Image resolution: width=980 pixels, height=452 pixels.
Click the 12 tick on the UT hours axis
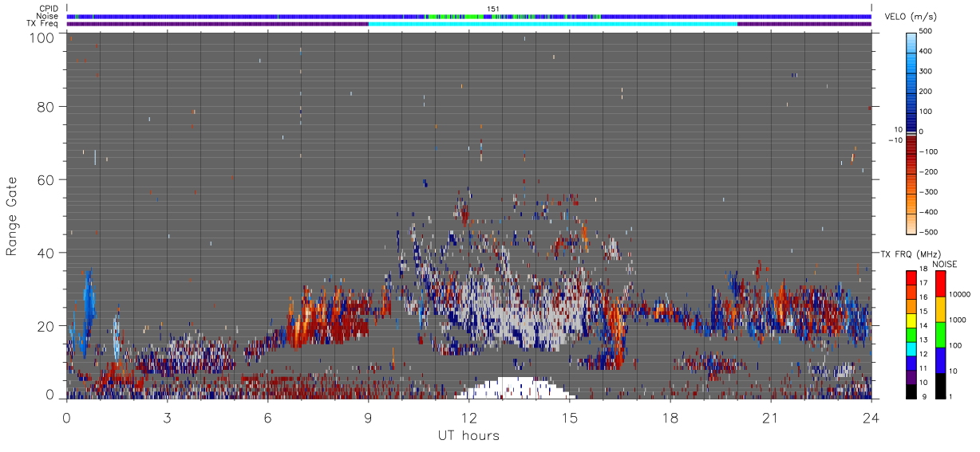tap(468, 417)
